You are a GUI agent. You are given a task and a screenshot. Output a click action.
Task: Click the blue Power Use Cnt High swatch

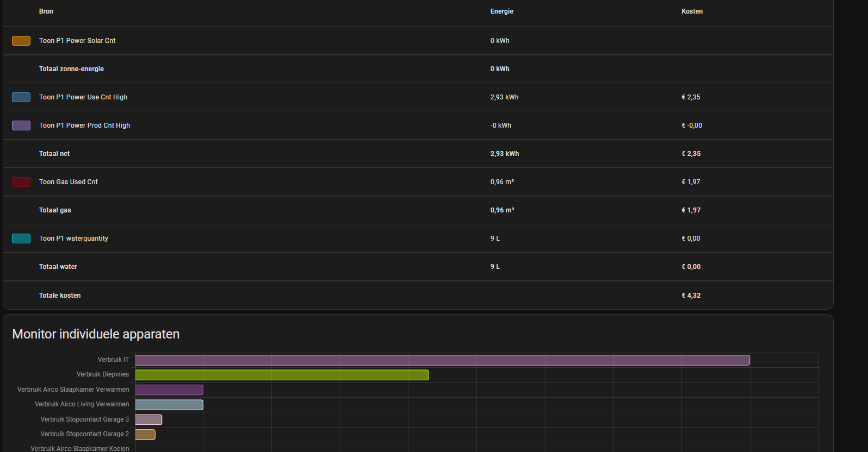pyautogui.click(x=21, y=97)
